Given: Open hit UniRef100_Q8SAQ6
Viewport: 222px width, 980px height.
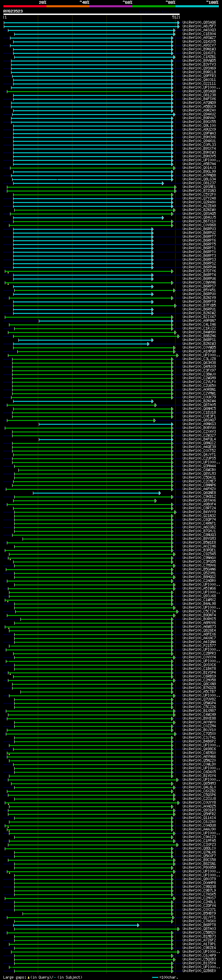Looking at the screenshot, I should tap(199, 23).
